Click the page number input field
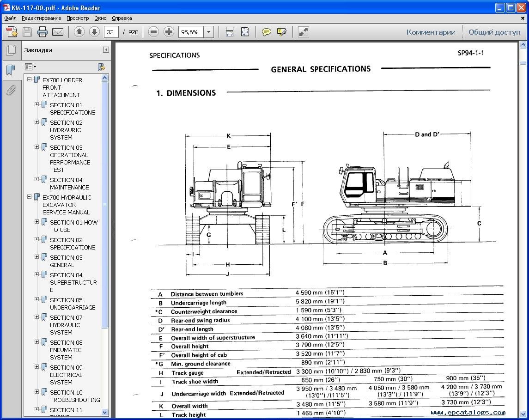529x420 pixels. click(x=111, y=32)
